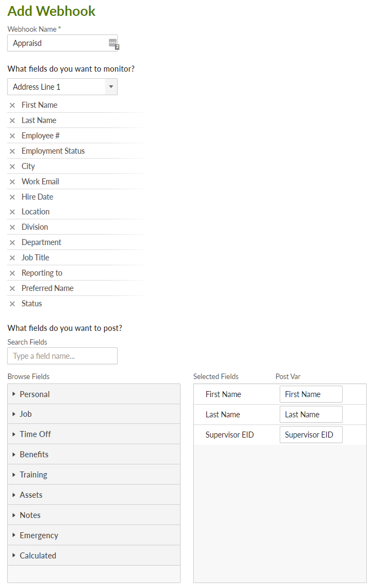Expand the Benefits fields category
Viewport: 376px width, 588px height.
coord(94,455)
